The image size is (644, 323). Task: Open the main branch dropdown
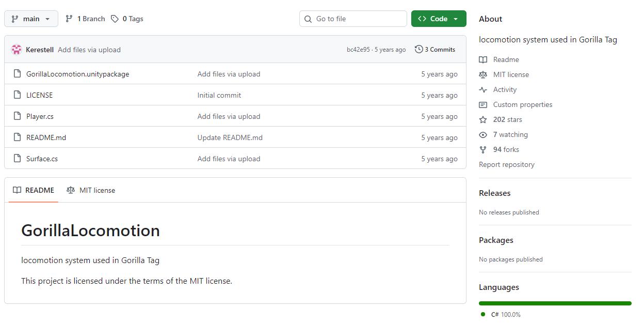31,19
